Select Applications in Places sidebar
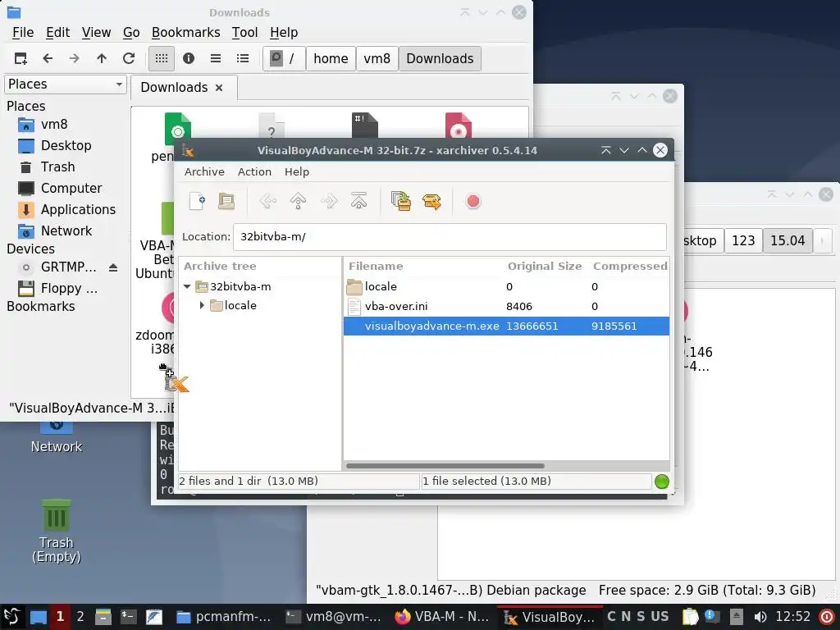840x630 pixels. 78,209
